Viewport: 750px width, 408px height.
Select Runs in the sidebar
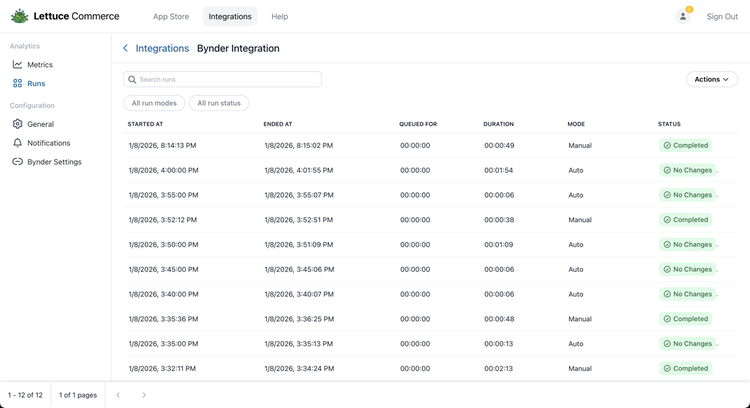pos(36,83)
